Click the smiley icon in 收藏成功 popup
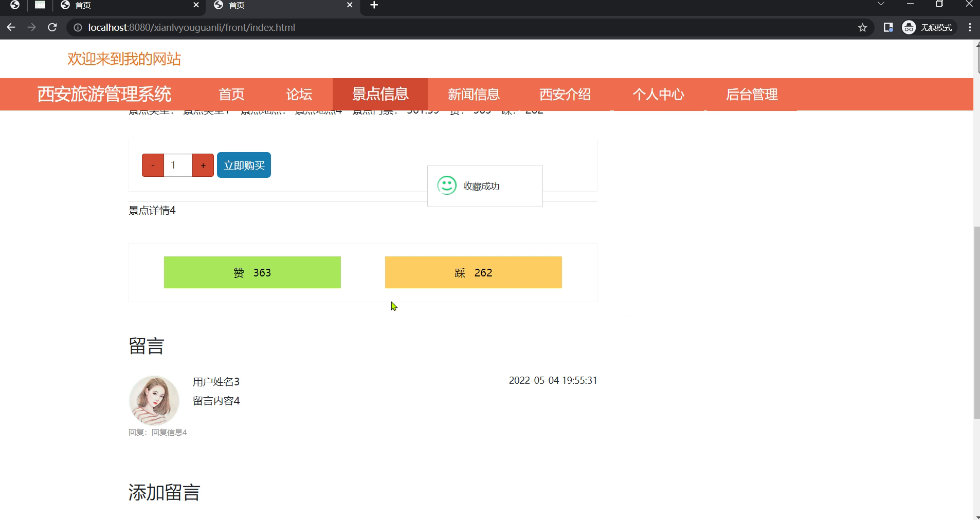This screenshot has height=520, width=980. (x=447, y=185)
